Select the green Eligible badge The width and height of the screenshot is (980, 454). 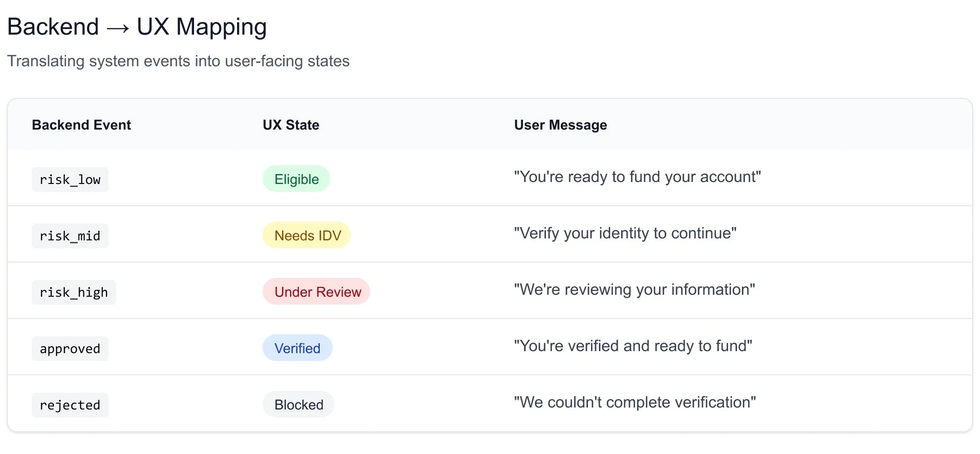point(296,179)
